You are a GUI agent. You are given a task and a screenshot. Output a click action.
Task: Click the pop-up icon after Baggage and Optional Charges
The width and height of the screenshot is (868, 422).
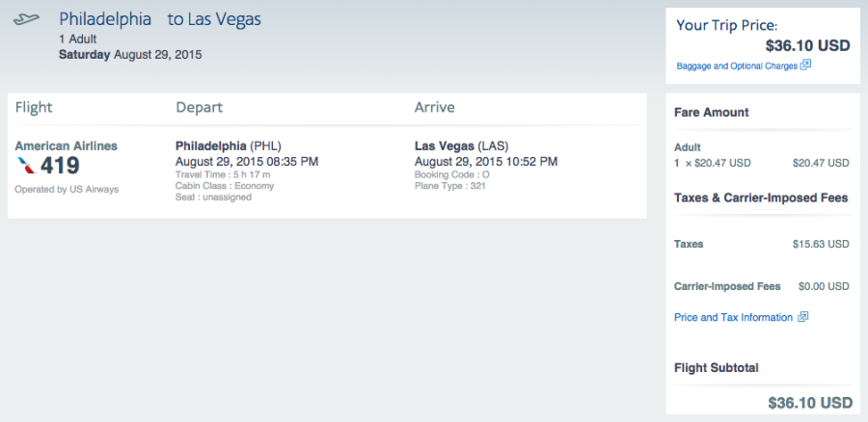[806, 66]
